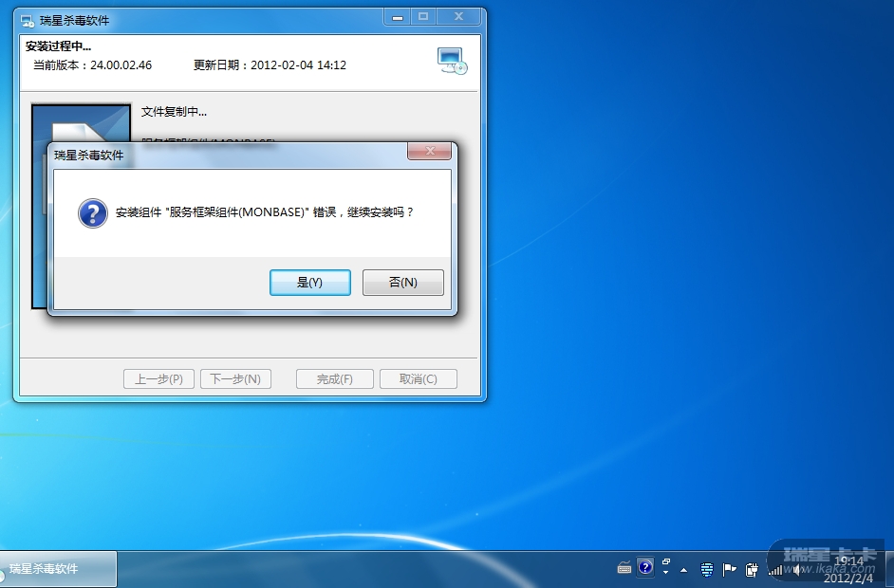Close the MONBASE error dialog
The width and height of the screenshot is (894, 588).
[x=429, y=151]
